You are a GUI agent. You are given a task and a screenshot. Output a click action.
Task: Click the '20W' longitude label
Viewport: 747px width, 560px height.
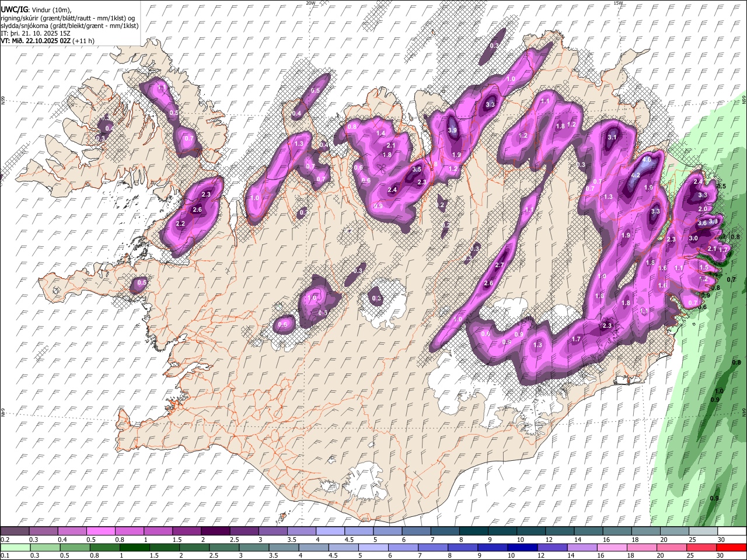click(x=310, y=3)
